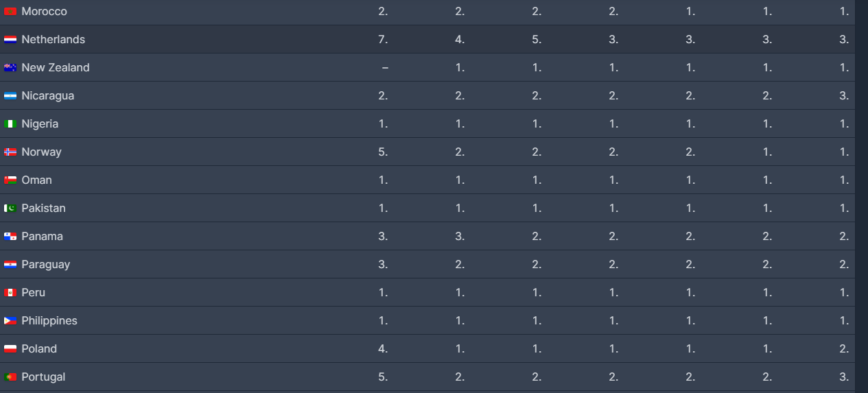Click the Philippines flag icon
This screenshot has width=868, height=393.
click(10, 321)
